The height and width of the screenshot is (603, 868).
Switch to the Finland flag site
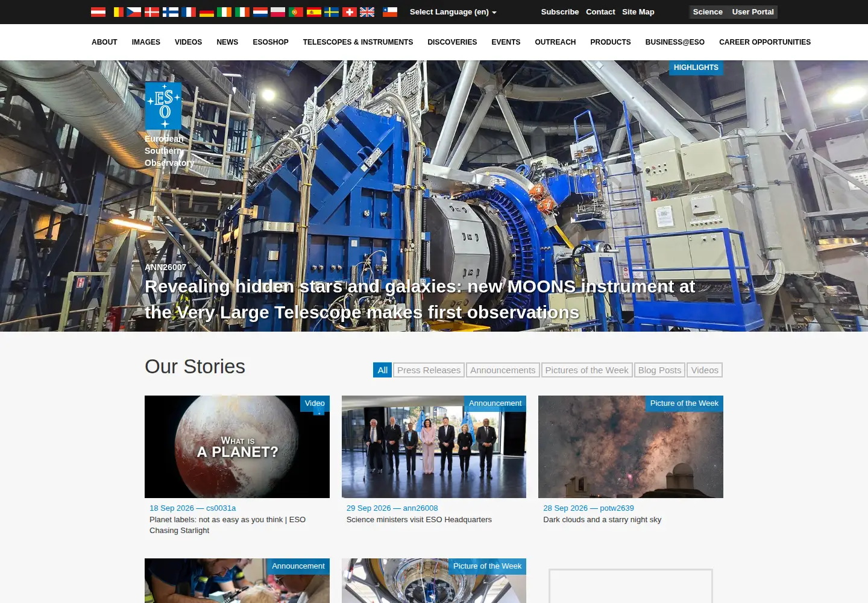pos(171,12)
